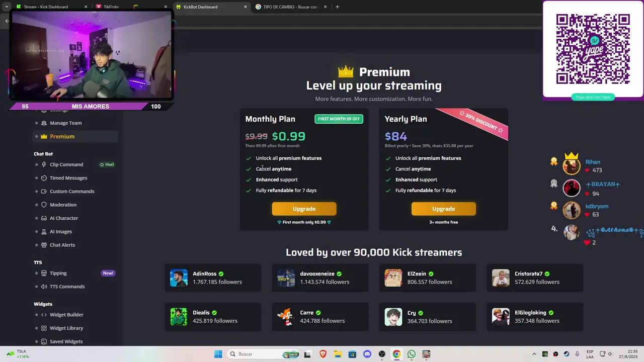Click Upgrade on the Yearly Plan
644x362 pixels.
point(443,209)
